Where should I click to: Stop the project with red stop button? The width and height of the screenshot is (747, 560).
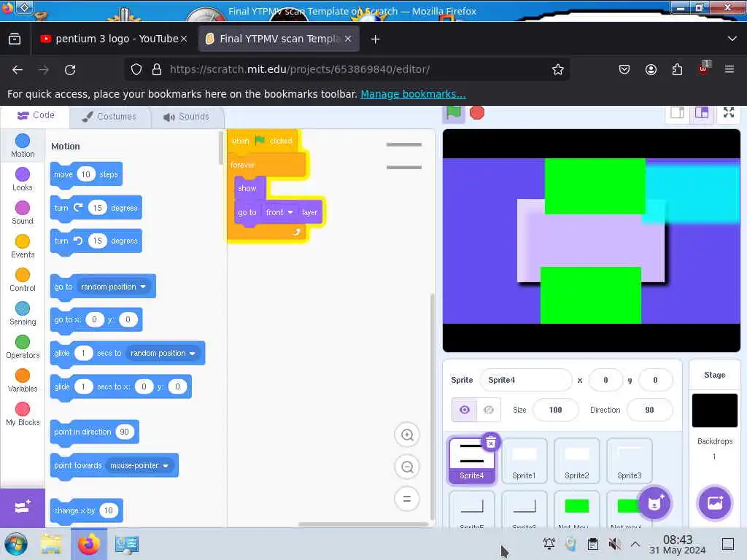click(x=477, y=113)
